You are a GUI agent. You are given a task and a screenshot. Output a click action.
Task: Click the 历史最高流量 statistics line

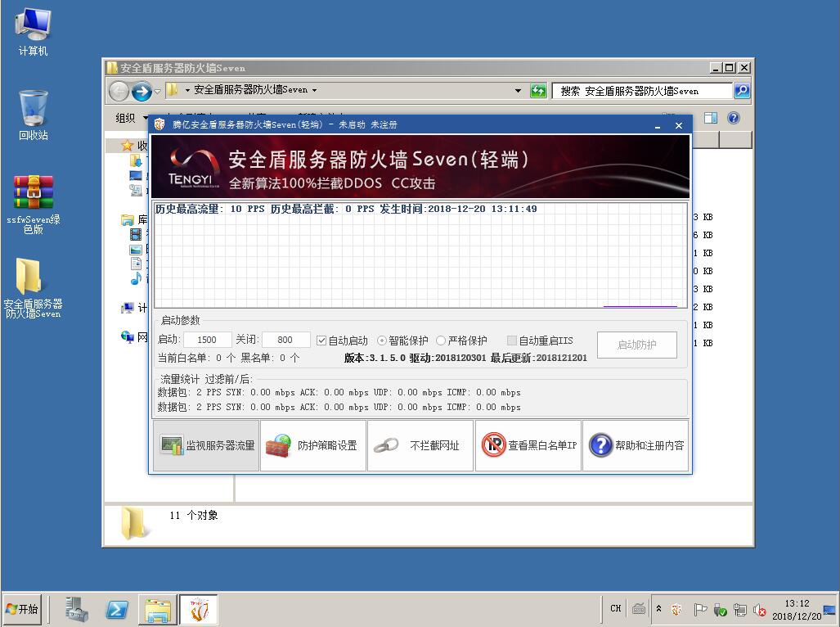pyautogui.click(x=346, y=209)
